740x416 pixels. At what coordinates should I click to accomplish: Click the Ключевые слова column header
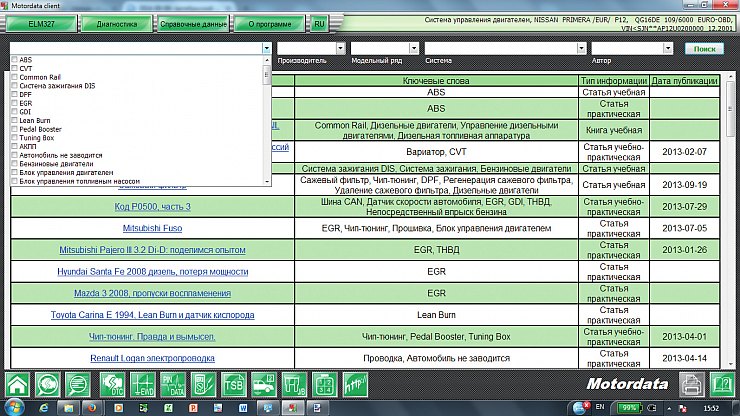436,81
